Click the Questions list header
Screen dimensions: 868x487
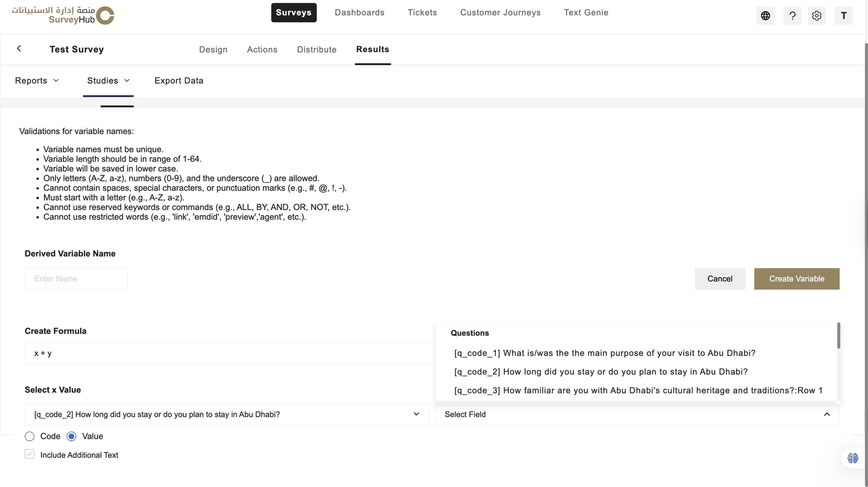pos(470,333)
